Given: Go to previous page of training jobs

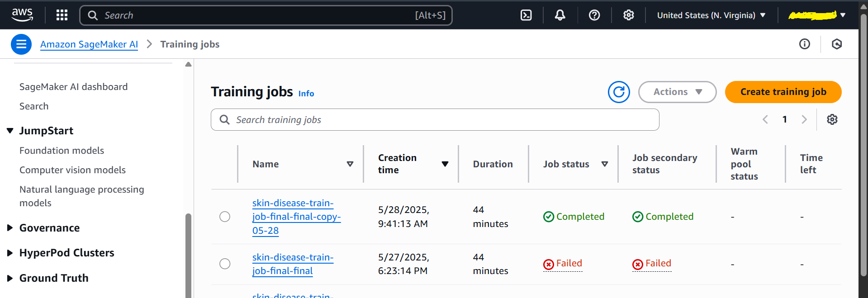Looking at the screenshot, I should [765, 119].
